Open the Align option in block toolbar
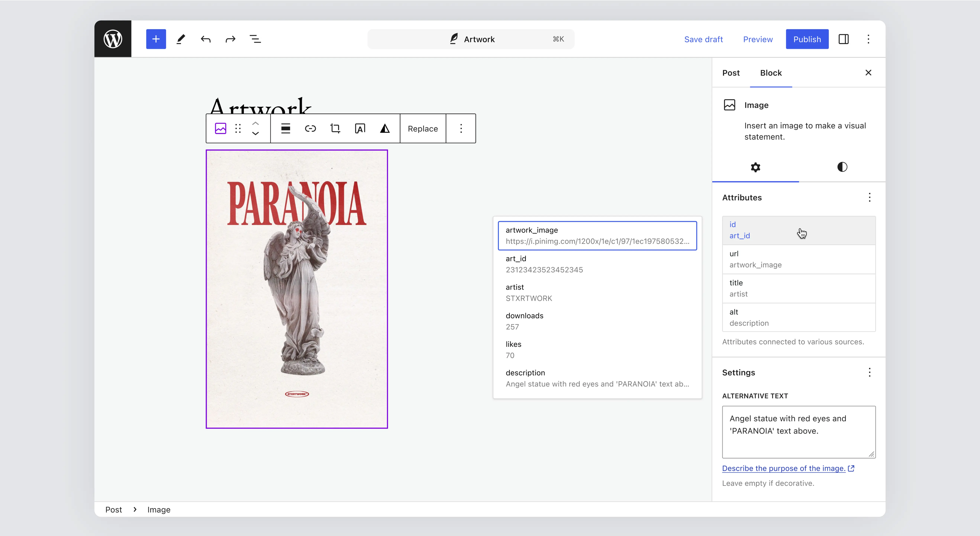The image size is (980, 536). click(x=285, y=128)
